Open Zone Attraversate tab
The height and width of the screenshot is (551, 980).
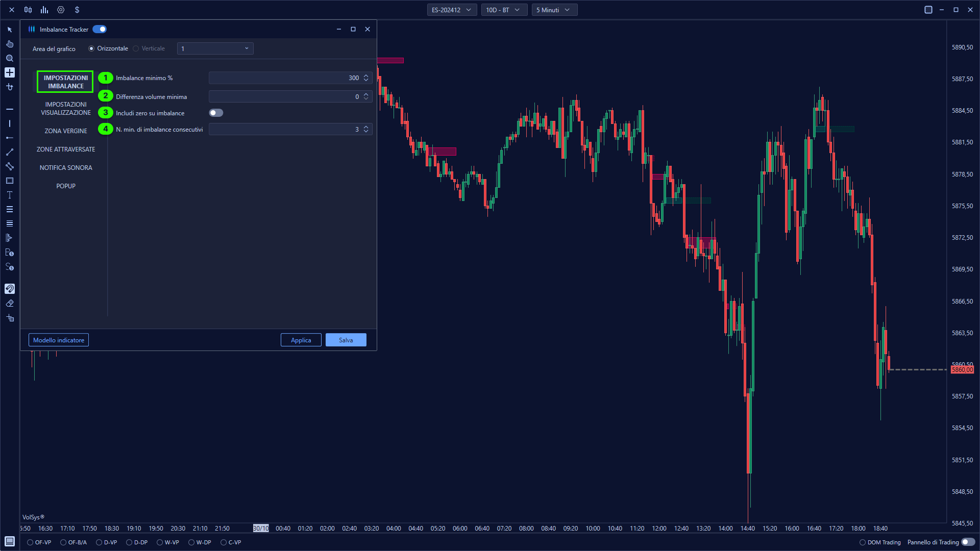(x=66, y=149)
